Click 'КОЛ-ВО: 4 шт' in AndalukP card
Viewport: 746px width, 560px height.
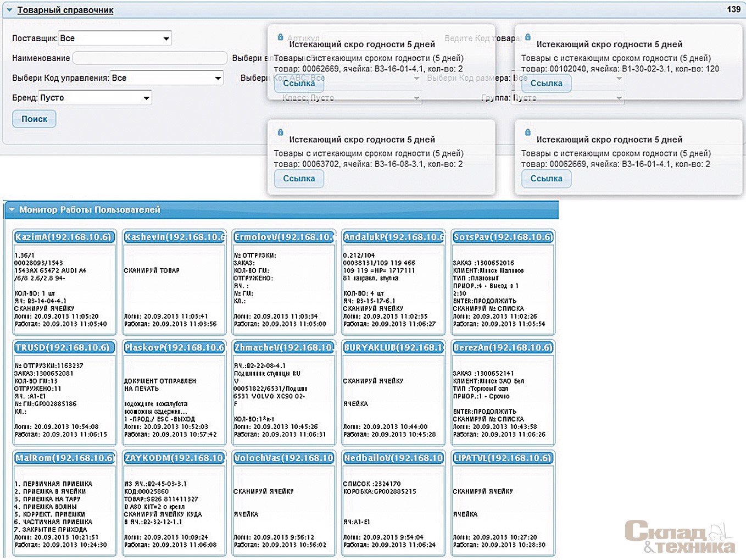pyautogui.click(x=364, y=293)
